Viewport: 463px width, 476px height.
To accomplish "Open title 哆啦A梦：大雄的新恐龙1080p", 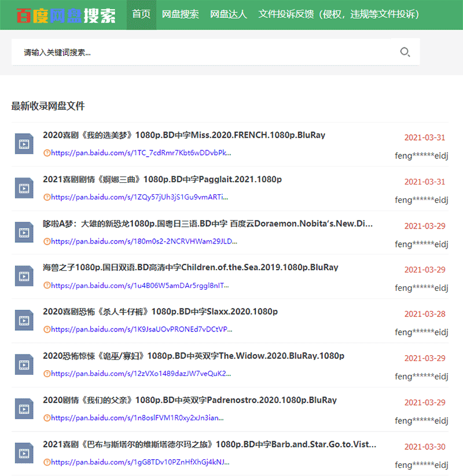I will [208, 224].
